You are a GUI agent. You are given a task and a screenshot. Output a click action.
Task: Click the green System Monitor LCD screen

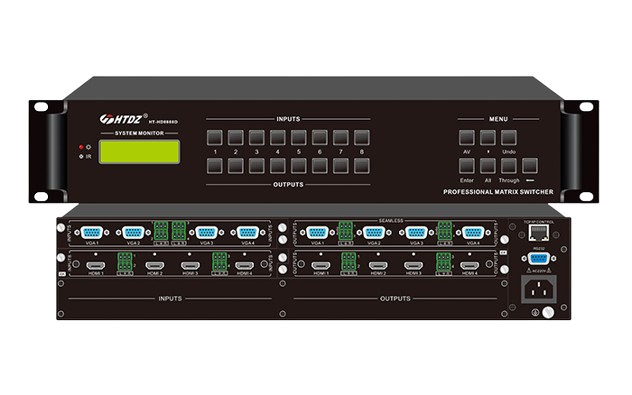coord(139,152)
